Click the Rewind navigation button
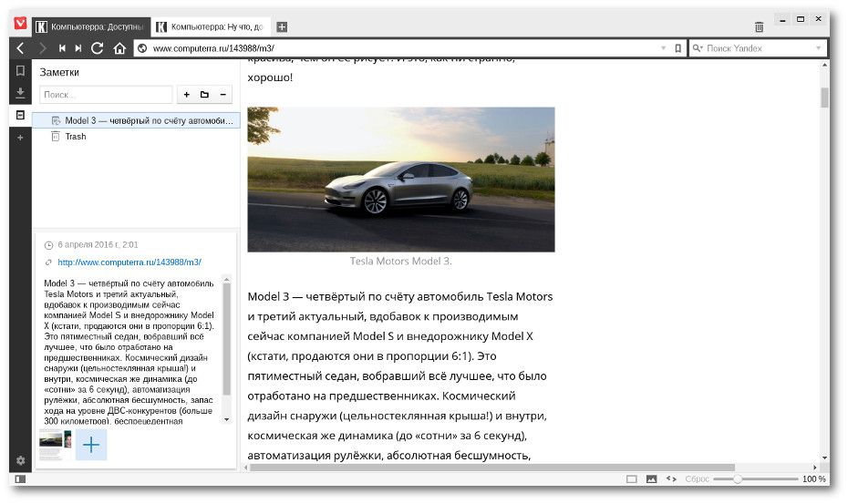Viewport: 848px width, 504px height. pos(62,48)
